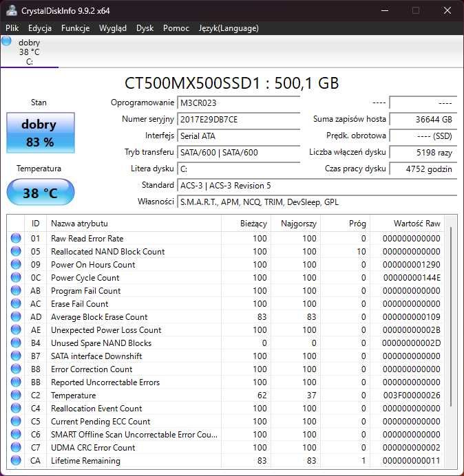Click status orb of Reallocated NAND Block Count
The height and width of the screenshot is (476, 464).
click(x=16, y=251)
